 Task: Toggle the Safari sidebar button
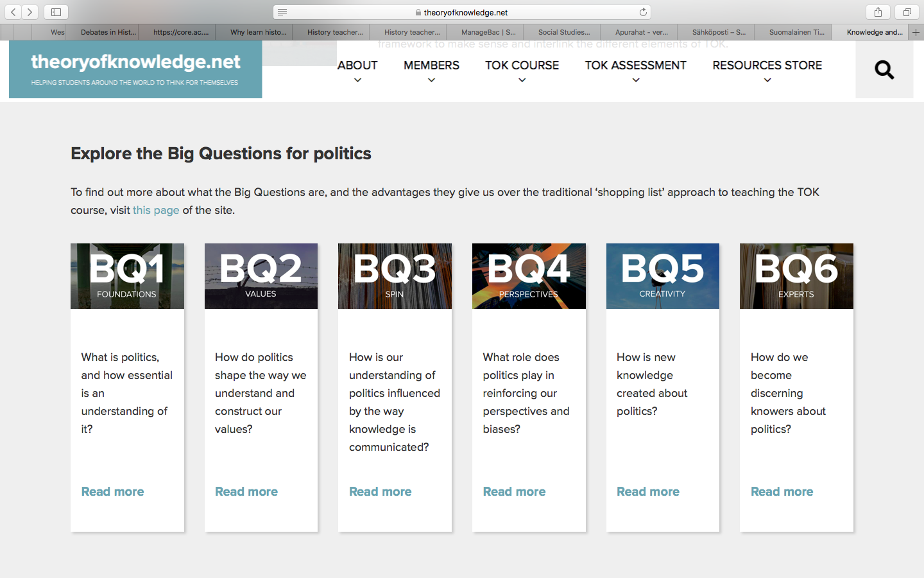(56, 12)
